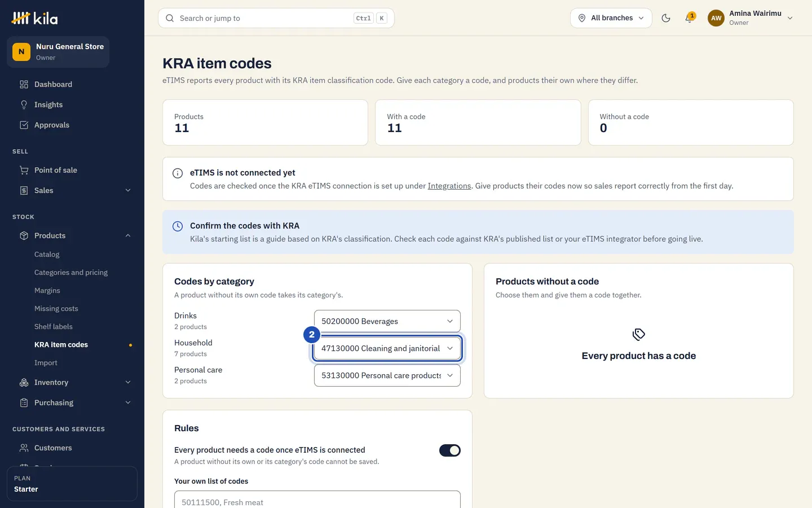Open the Margins submenu item
This screenshot has height=508, width=812.
click(x=47, y=291)
